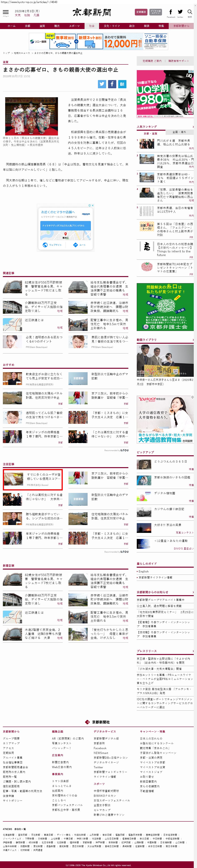Select the ホーム navigation tab
The width and height of the screenshot is (197, 868).
tap(11, 26)
